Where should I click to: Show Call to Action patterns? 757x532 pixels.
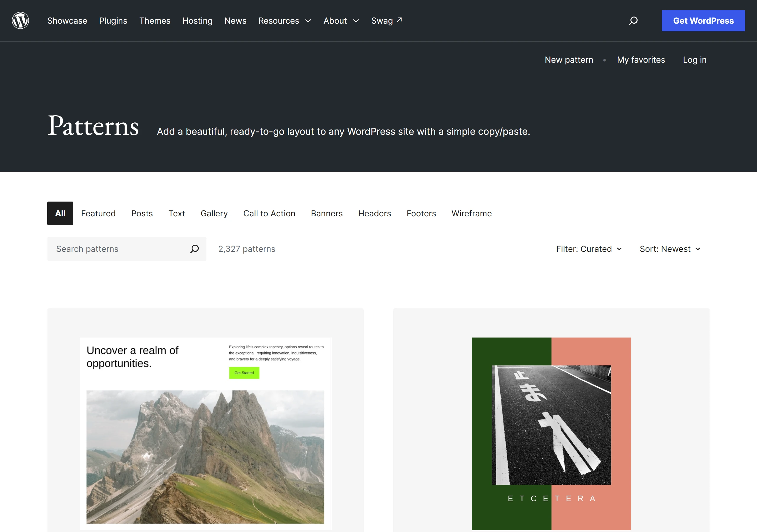(269, 213)
